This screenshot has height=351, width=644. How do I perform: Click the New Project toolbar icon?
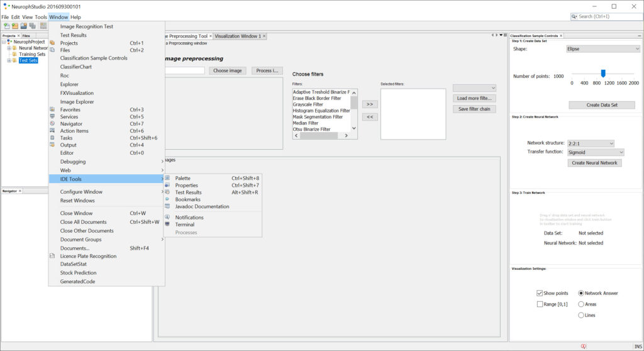(x=15, y=26)
